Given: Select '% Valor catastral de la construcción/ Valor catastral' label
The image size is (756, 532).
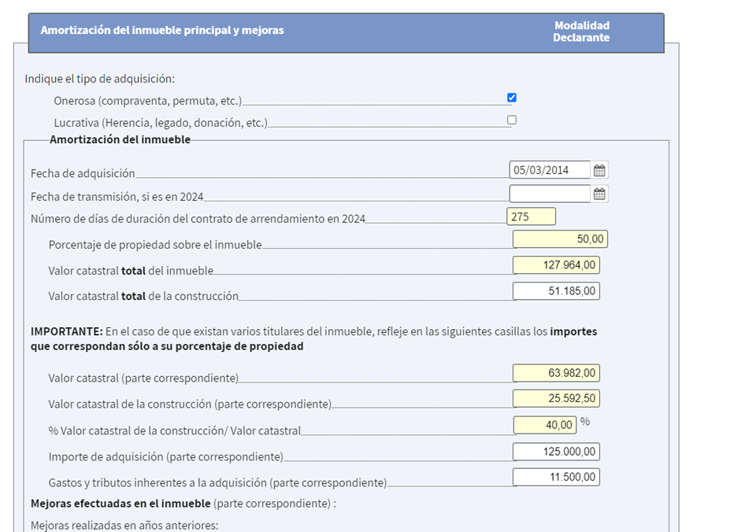Looking at the screenshot, I should pyautogui.click(x=175, y=430).
